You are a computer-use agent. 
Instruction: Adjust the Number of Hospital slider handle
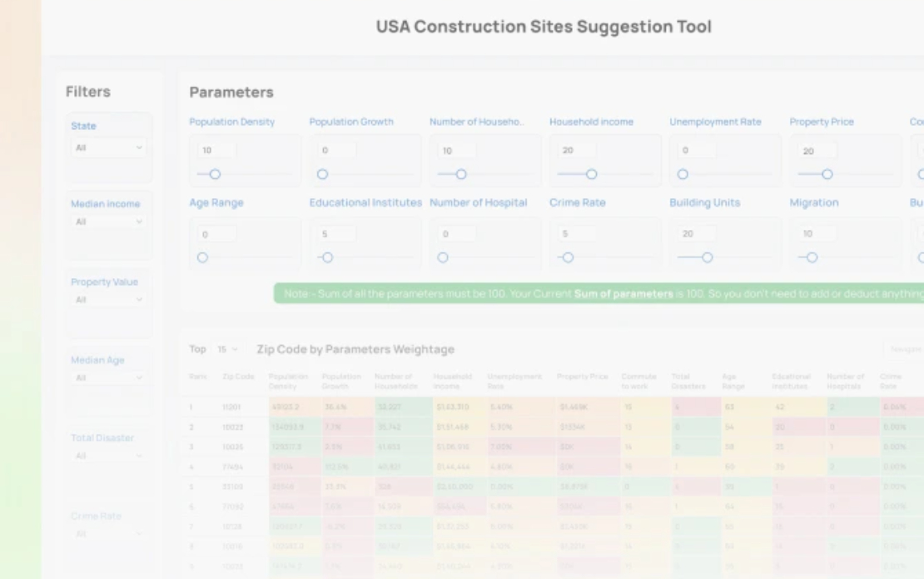[443, 257]
